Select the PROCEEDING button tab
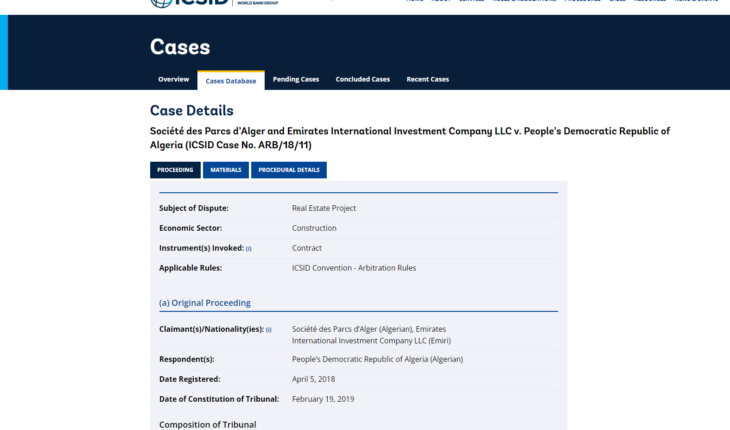The image size is (730, 430). (175, 170)
